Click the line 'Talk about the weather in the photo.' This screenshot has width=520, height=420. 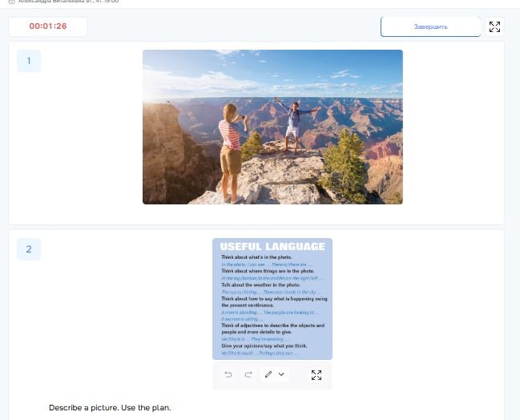260,285
